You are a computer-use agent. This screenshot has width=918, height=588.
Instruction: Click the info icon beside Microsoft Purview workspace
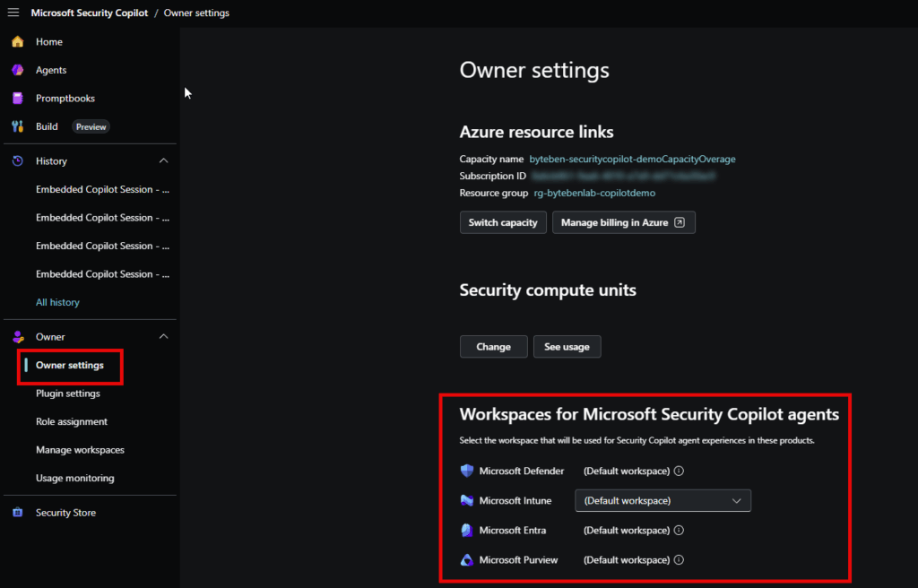(x=679, y=560)
